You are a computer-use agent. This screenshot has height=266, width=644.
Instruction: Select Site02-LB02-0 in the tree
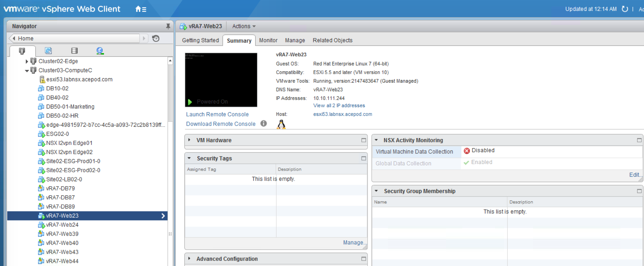point(64,179)
